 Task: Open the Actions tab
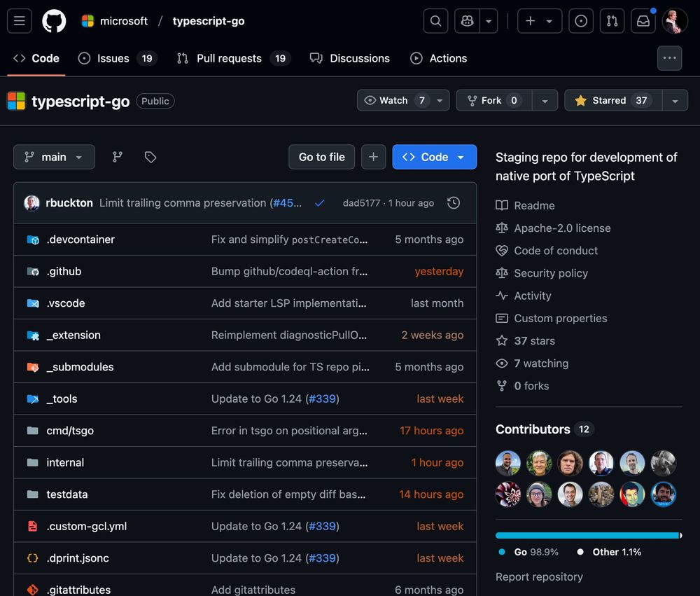pyautogui.click(x=438, y=59)
